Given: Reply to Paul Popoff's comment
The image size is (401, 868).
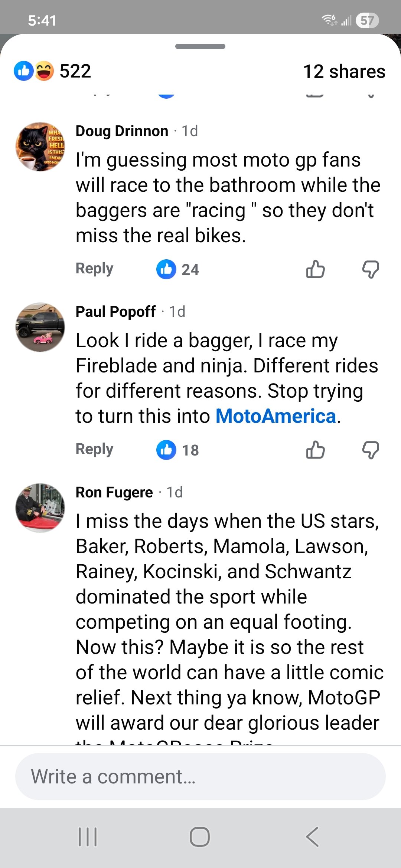Looking at the screenshot, I should click(94, 449).
